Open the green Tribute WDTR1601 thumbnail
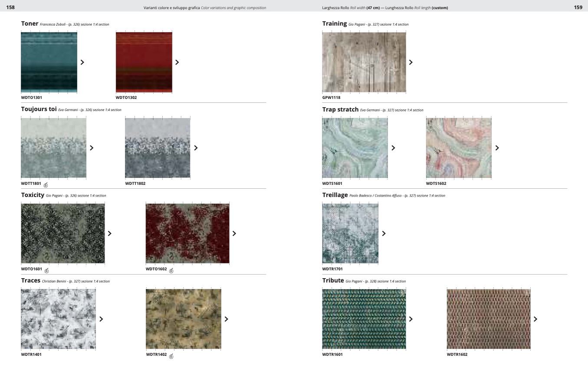Screen dimensions: 588x381 364,319
